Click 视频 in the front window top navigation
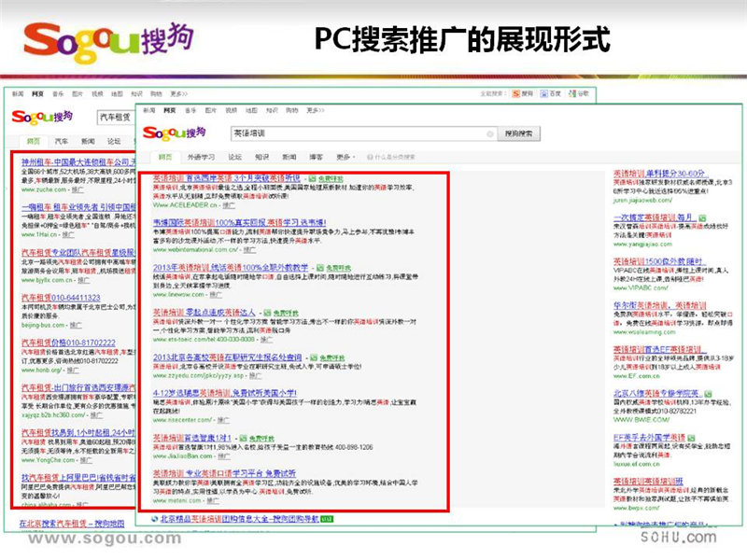 coord(231,110)
